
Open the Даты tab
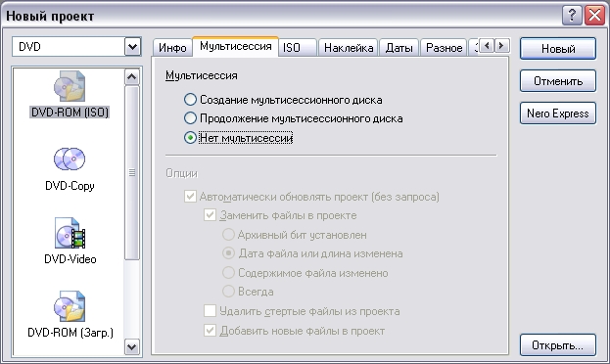click(x=399, y=48)
